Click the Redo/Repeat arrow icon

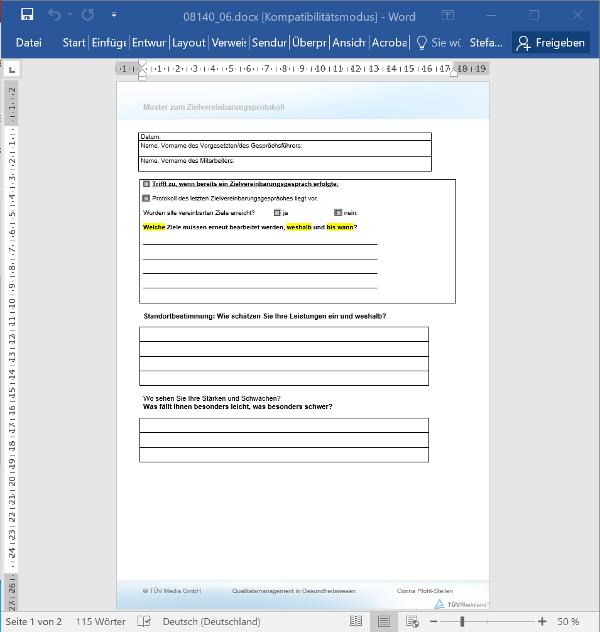[88, 15]
